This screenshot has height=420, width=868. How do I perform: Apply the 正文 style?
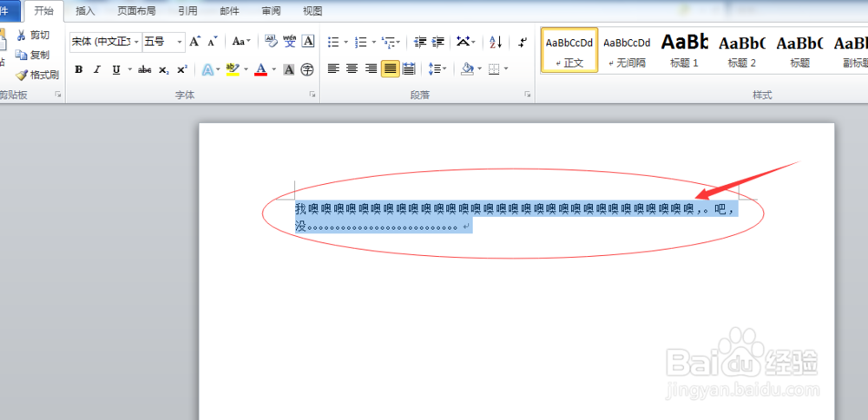(569, 50)
